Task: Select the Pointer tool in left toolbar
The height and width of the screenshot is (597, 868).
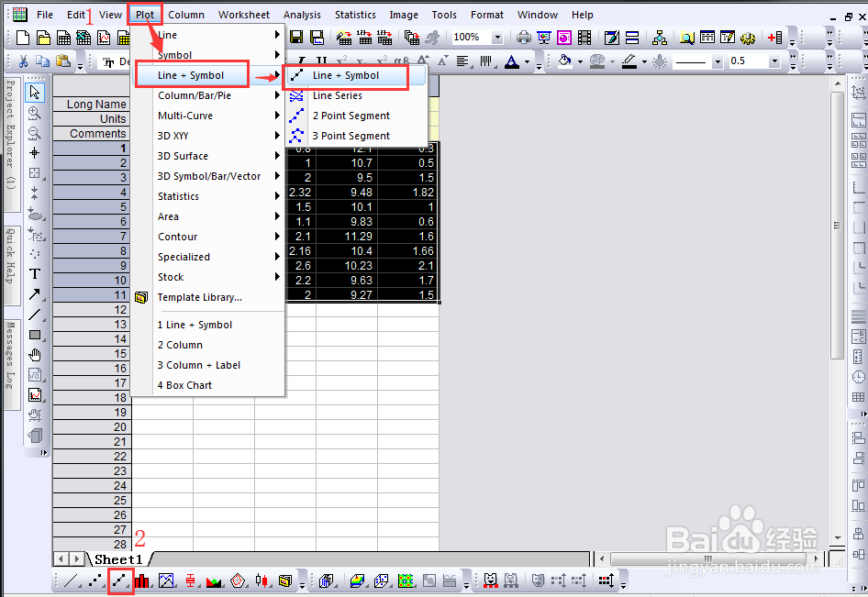Action: click(35, 92)
